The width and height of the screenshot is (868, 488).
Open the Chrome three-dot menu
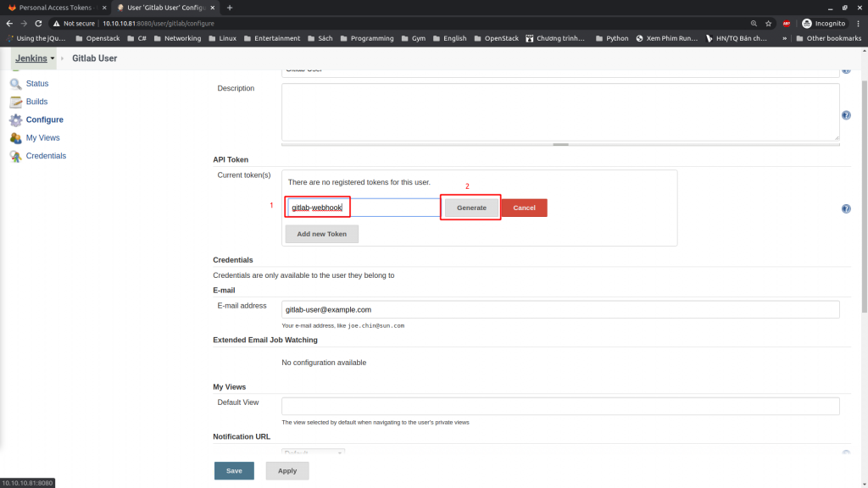tap(858, 23)
